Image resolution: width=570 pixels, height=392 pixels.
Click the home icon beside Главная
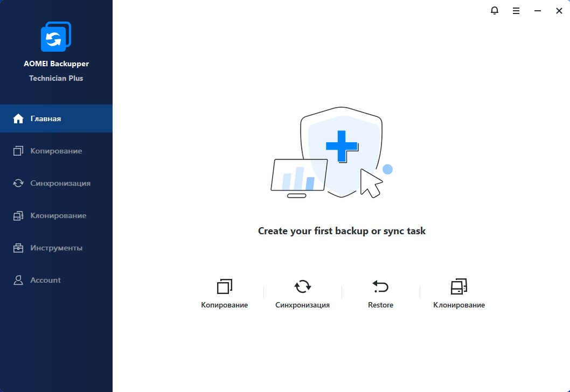(18, 118)
